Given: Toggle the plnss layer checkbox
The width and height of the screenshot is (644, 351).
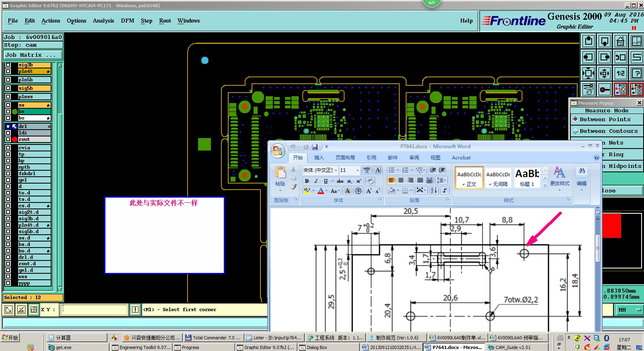Looking at the screenshot, I should pos(8,97).
